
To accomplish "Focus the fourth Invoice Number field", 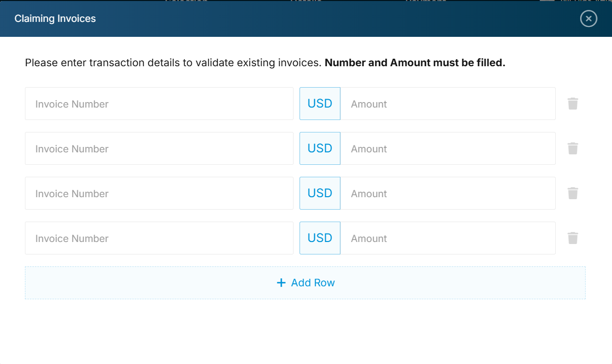I will 159,238.
